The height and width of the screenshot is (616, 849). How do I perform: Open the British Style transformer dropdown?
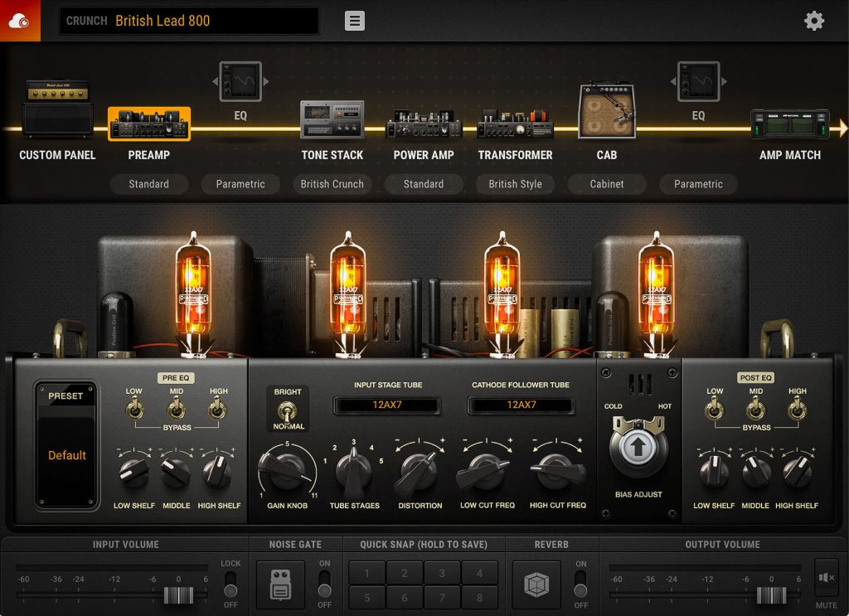(515, 184)
